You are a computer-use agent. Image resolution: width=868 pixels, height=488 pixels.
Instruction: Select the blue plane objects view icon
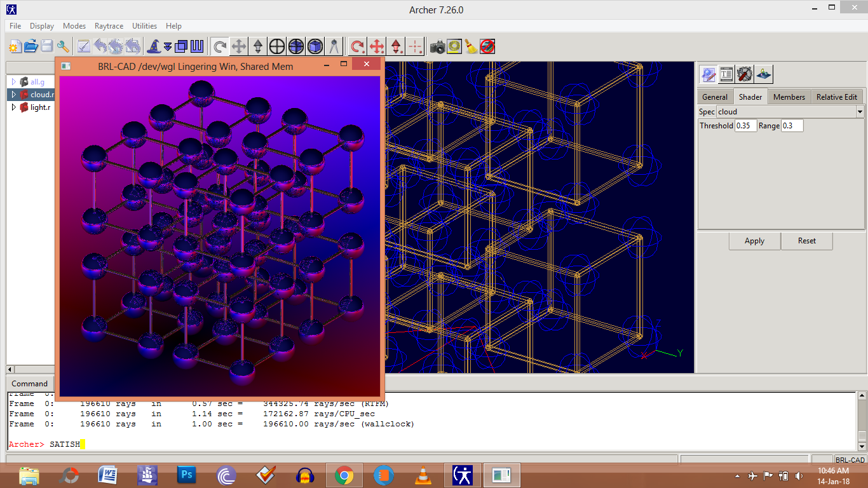(x=764, y=74)
